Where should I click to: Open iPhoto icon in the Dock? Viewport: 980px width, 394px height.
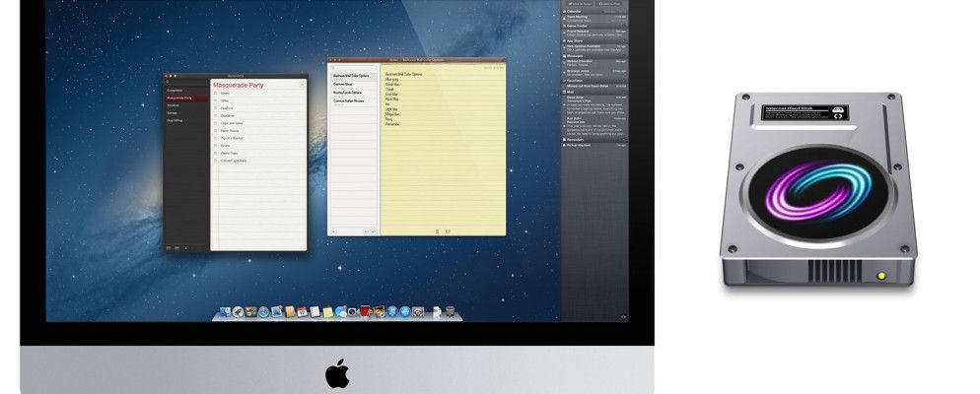click(380, 311)
